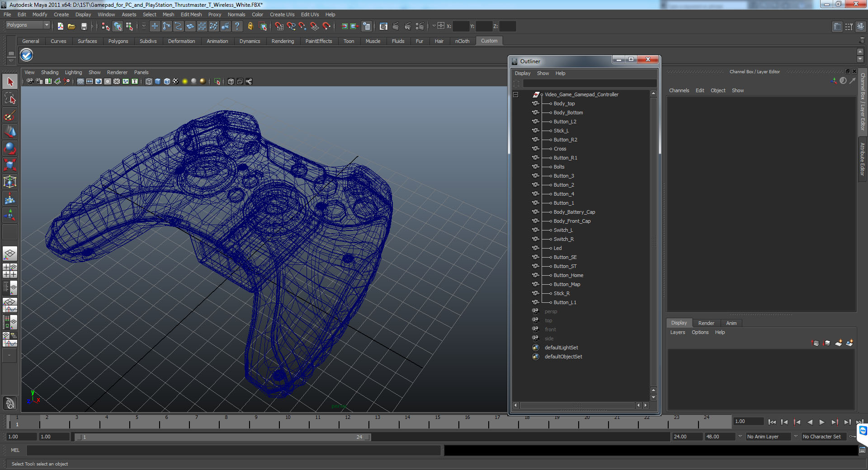
Task: Click the Snap to grids magnet icon
Action: (x=279, y=26)
